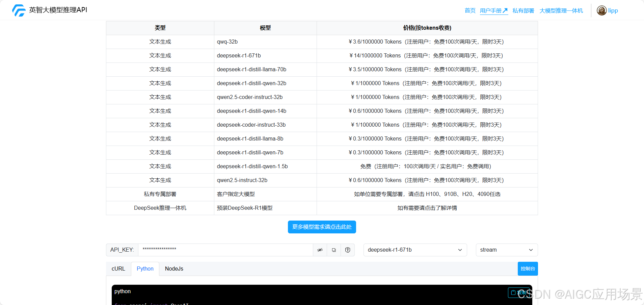Click the 客户指定大模型 cell
The width and height of the screenshot is (644, 305).
pyautogui.click(x=265, y=194)
